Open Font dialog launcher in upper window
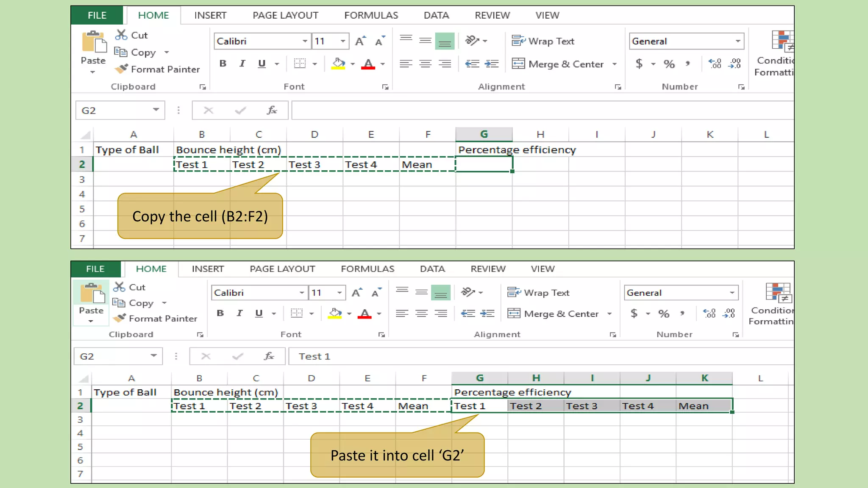This screenshot has width=868, height=488. coord(385,87)
